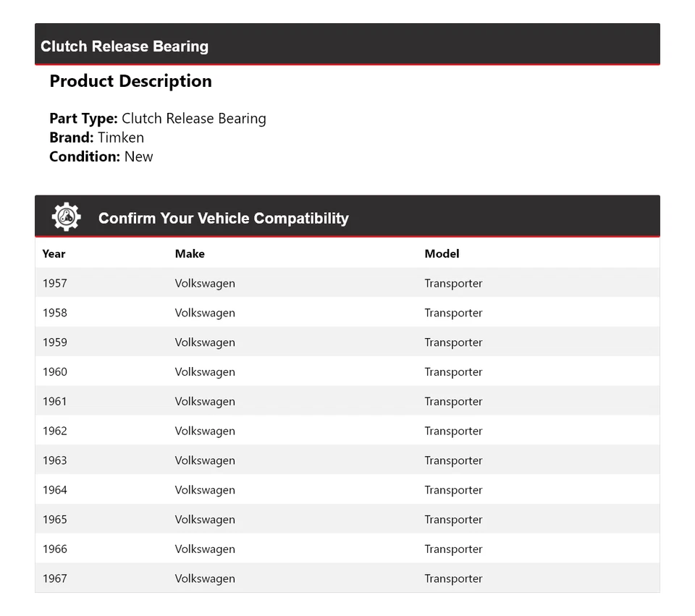The image size is (695, 616).
Task: Click Transporter in the 1961 row
Action: click(453, 402)
